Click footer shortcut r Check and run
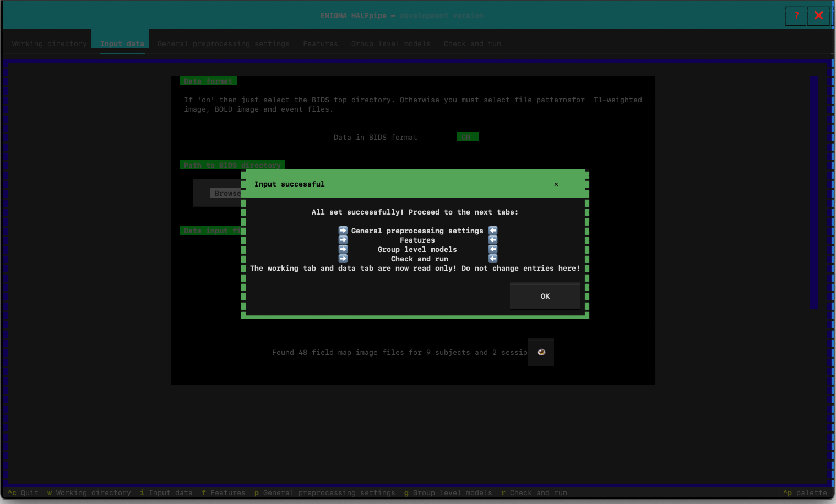Viewport: 836px width, 504px height. pyautogui.click(x=534, y=493)
